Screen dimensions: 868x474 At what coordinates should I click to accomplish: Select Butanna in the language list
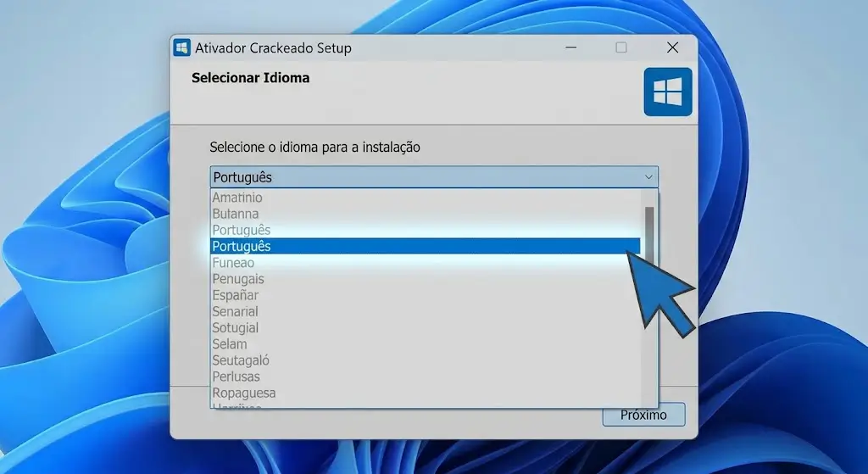coord(426,214)
